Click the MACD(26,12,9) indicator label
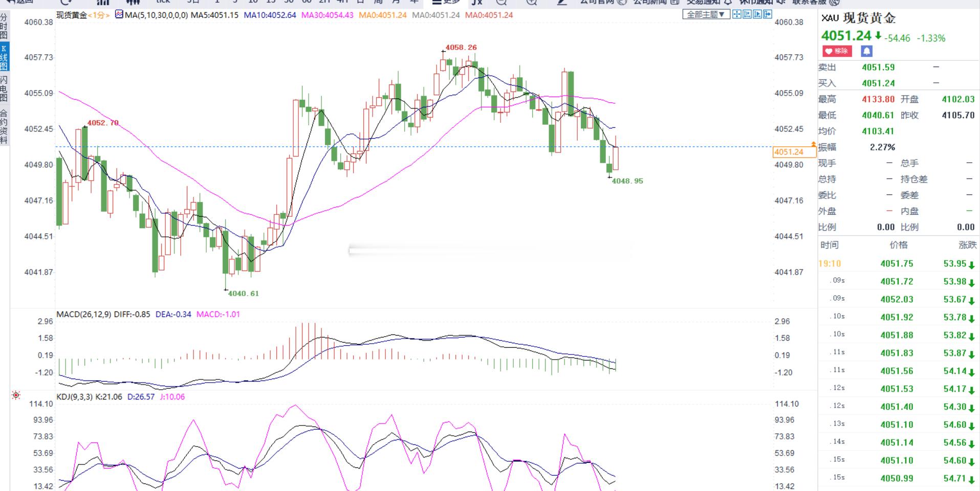 [x=84, y=314]
